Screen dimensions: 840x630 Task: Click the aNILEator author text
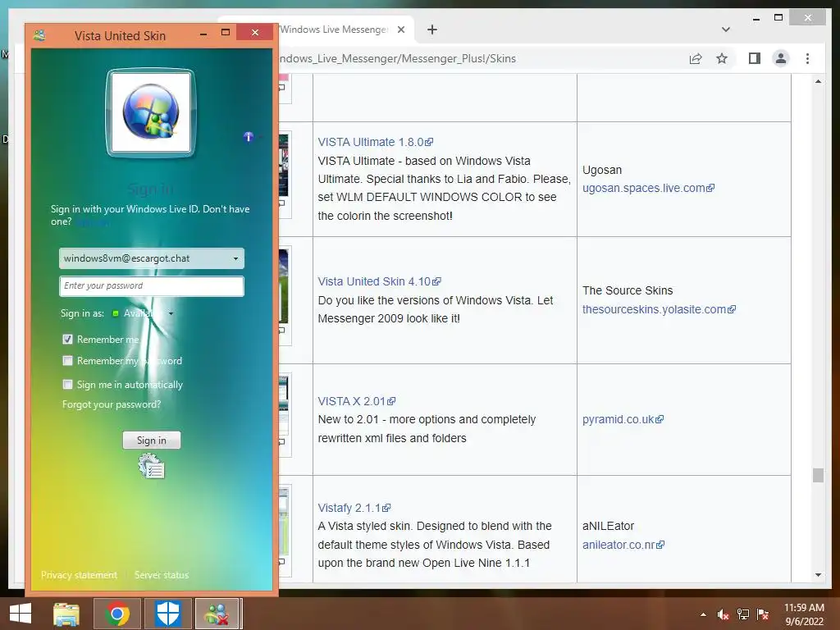[608, 526]
